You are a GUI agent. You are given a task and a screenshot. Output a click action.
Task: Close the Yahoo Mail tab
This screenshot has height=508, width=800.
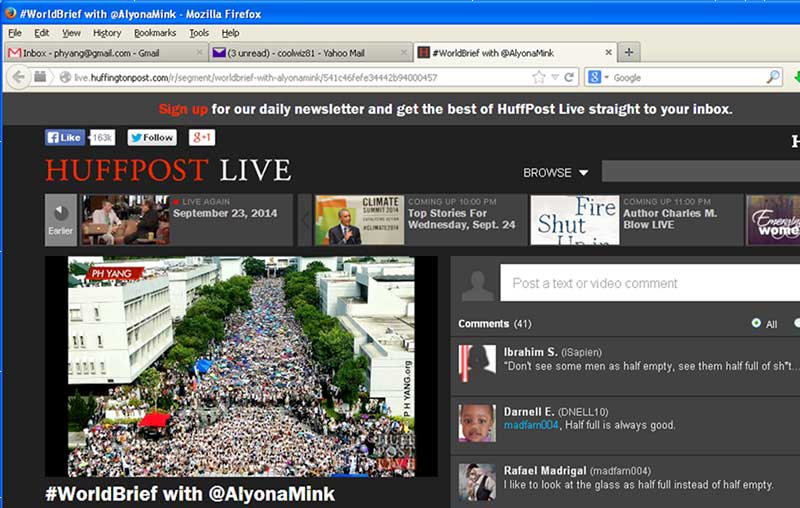coord(404,52)
